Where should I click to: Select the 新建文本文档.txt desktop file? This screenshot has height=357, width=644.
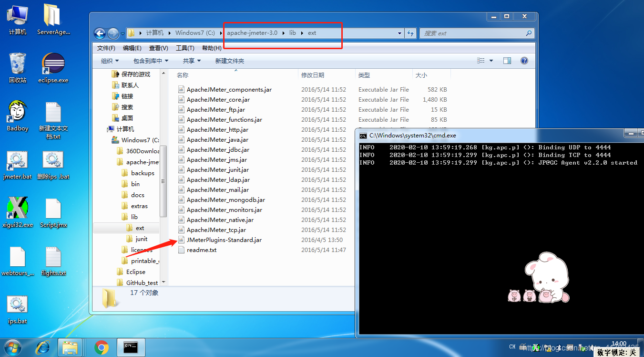click(53, 120)
